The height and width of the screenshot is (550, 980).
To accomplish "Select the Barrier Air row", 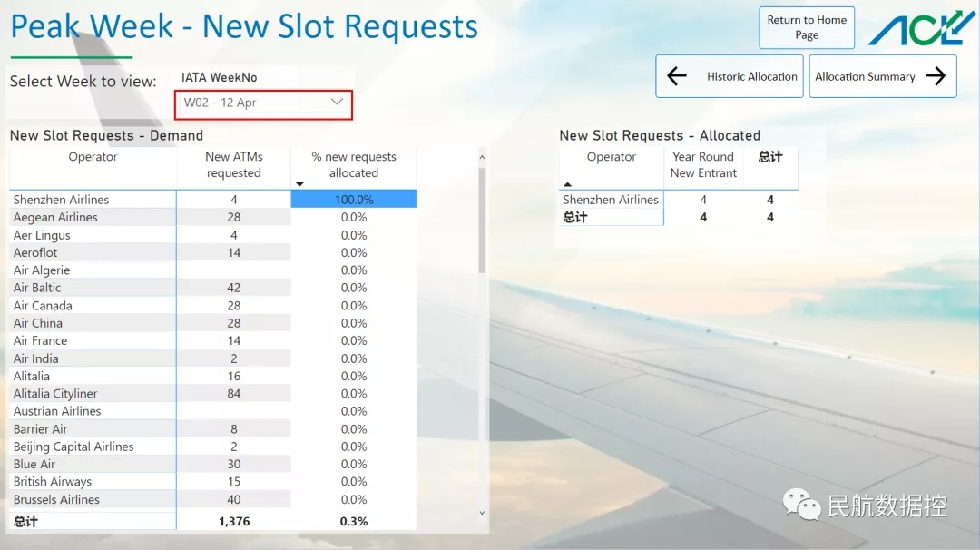I will click(x=213, y=429).
